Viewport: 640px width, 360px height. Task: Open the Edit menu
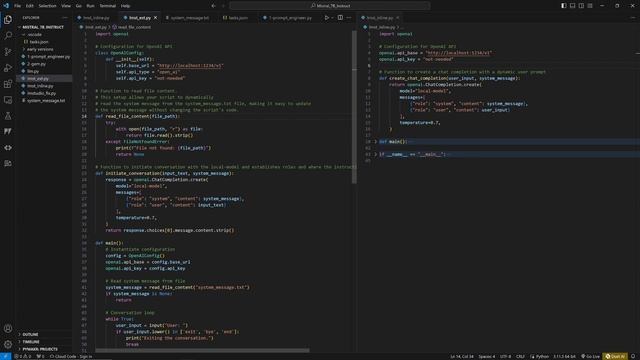(30, 6)
